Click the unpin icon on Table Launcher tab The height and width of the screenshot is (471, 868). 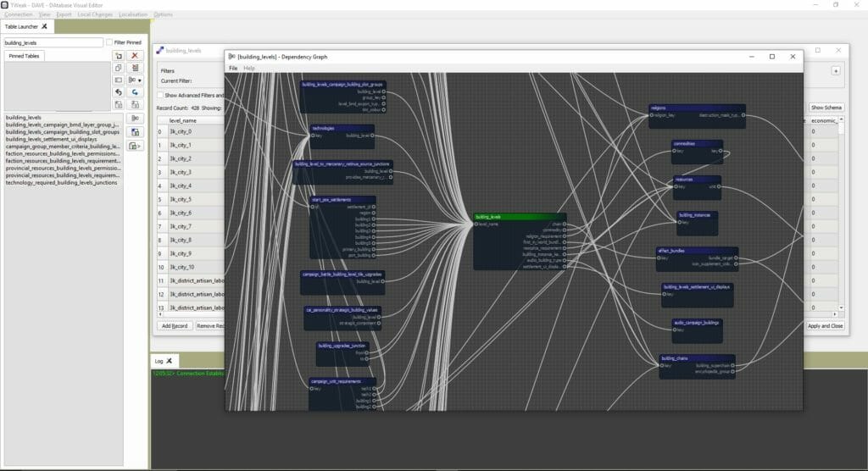tap(44, 26)
